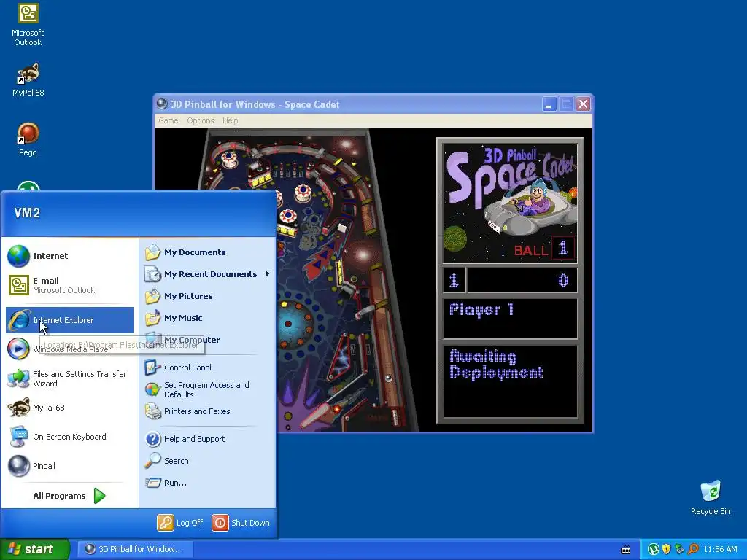
Task: Open the Run... dialog
Action: pyautogui.click(x=207, y=483)
